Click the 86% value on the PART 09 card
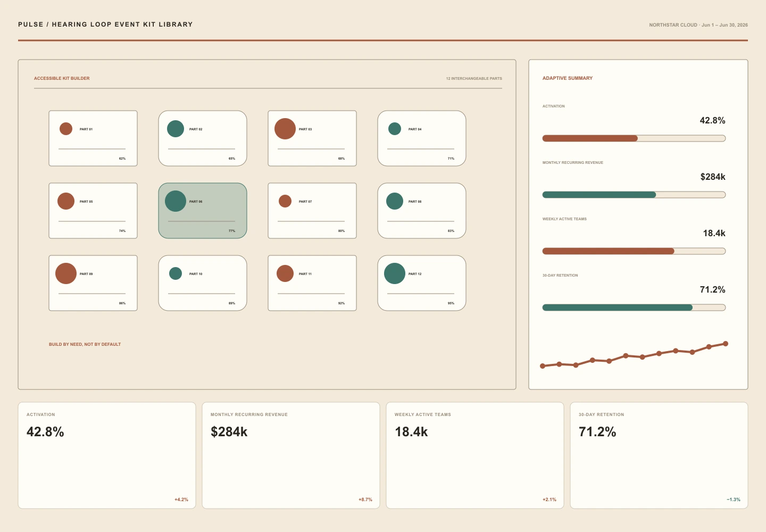Screen dimensions: 766x532 coord(122,303)
